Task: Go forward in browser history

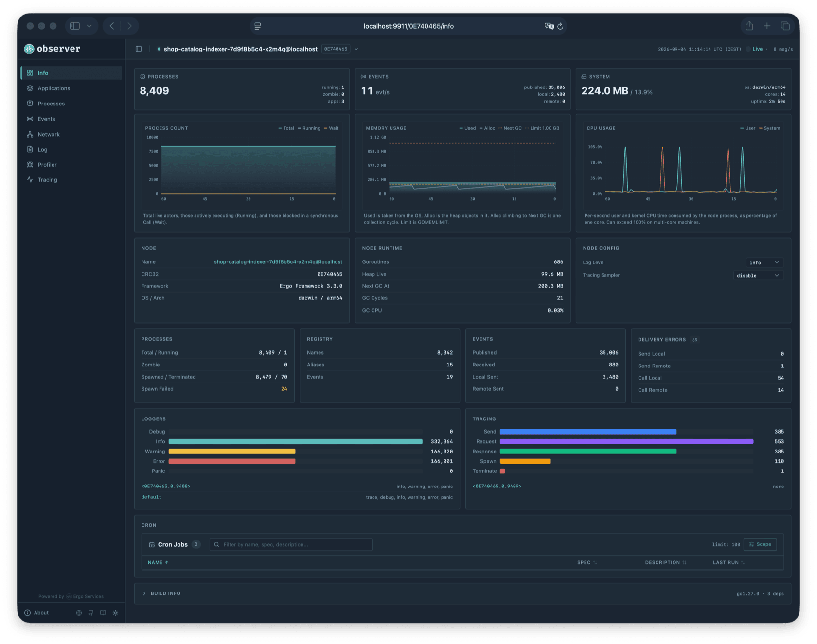Action: pyautogui.click(x=129, y=26)
